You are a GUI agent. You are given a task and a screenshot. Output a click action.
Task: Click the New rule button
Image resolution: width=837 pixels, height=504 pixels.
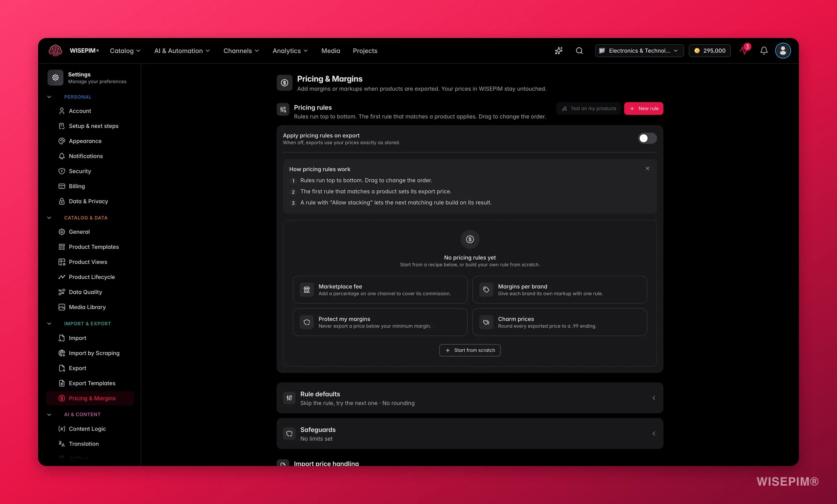pyautogui.click(x=643, y=108)
